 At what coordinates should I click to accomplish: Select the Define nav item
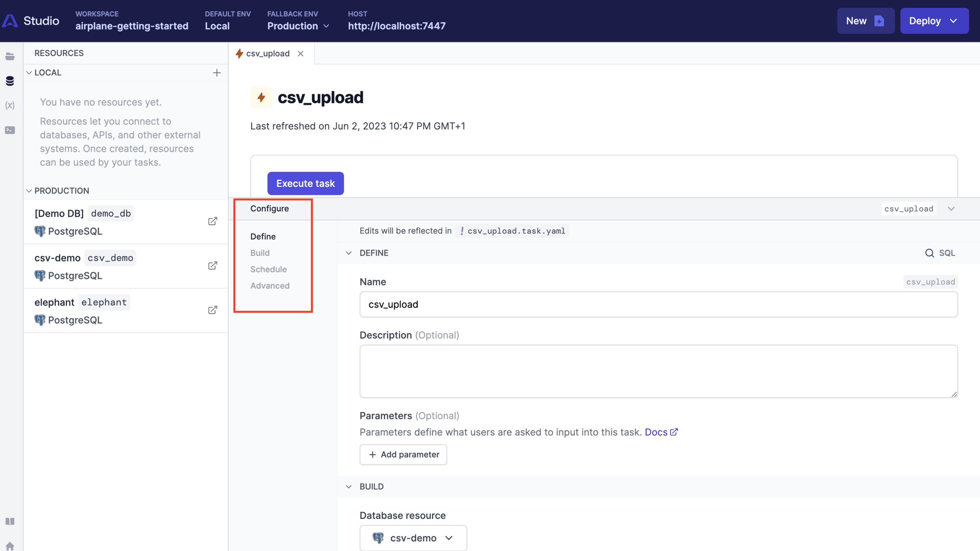click(x=263, y=237)
